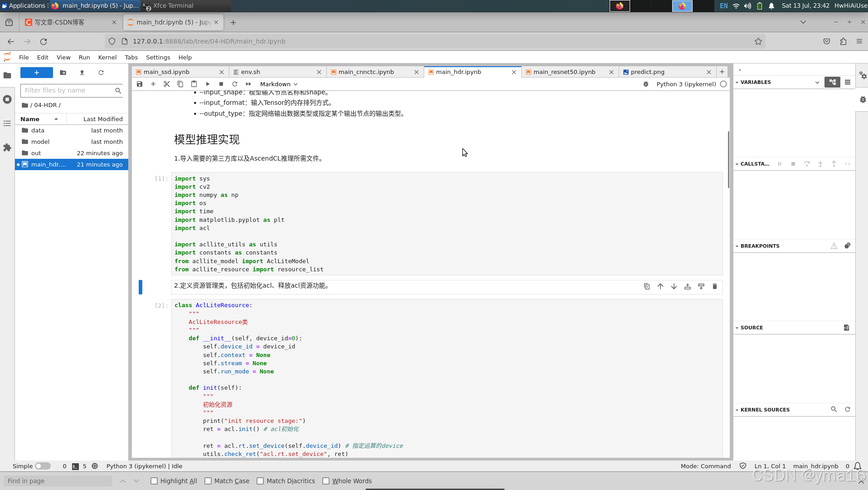Cut selected cell with scissors icon
This screenshot has height=490, width=868.
(x=167, y=84)
